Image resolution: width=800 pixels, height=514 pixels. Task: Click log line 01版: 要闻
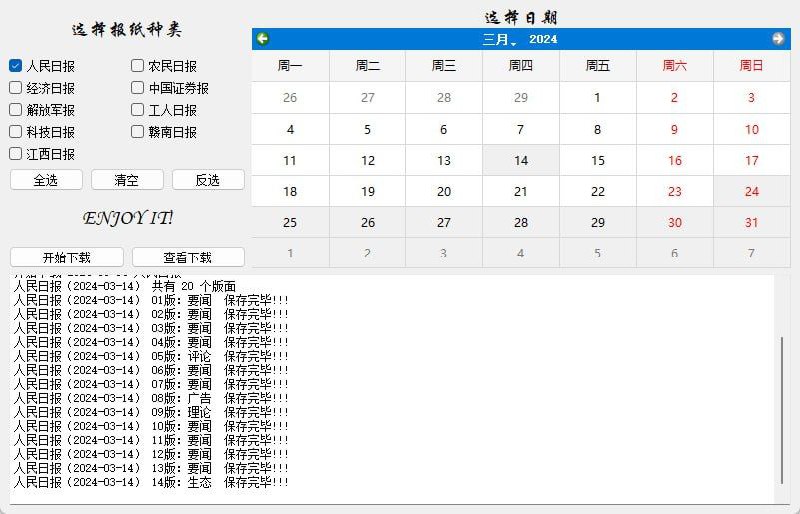click(151, 300)
